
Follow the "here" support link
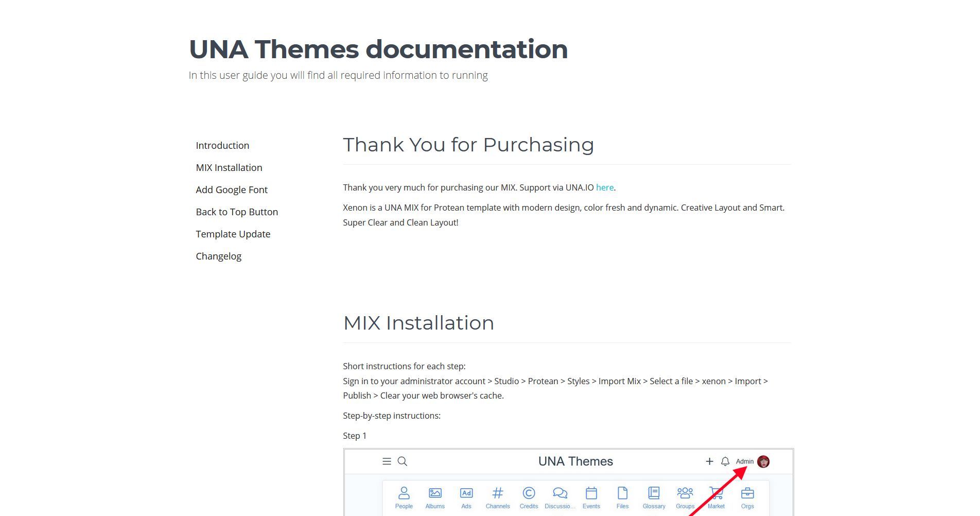[x=605, y=188]
